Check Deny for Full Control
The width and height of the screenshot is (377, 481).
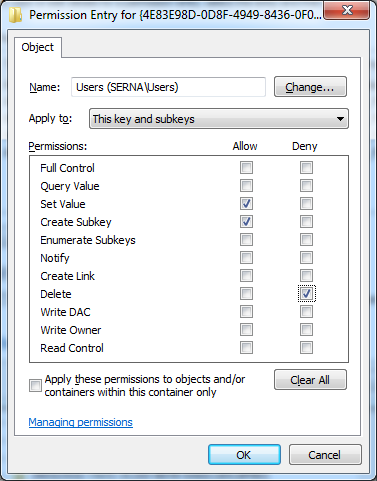[x=306, y=168]
